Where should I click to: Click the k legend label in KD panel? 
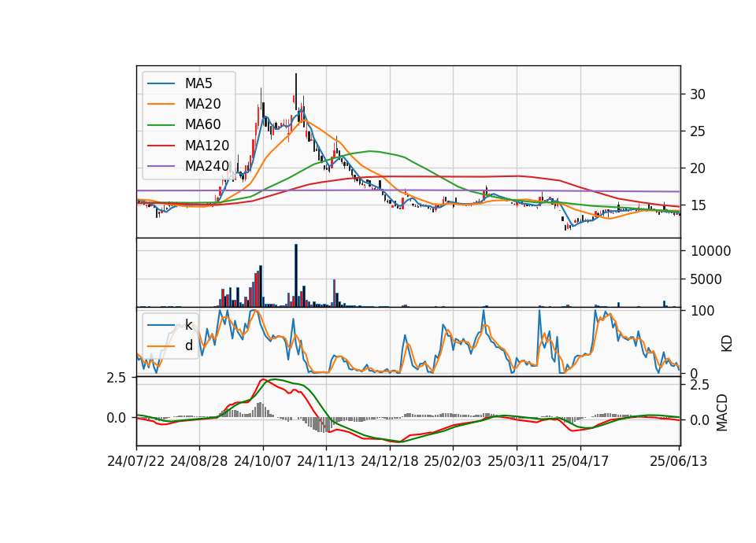pyautogui.click(x=188, y=325)
